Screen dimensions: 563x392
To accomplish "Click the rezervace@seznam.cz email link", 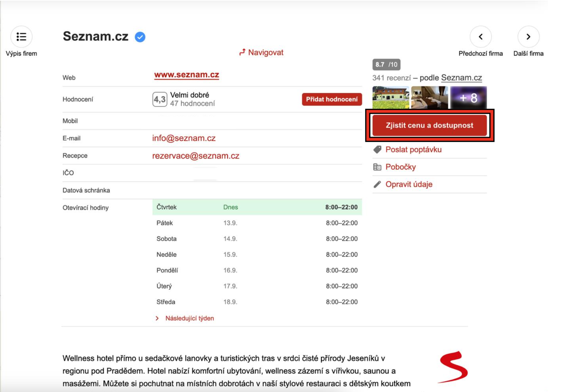I will tap(196, 156).
